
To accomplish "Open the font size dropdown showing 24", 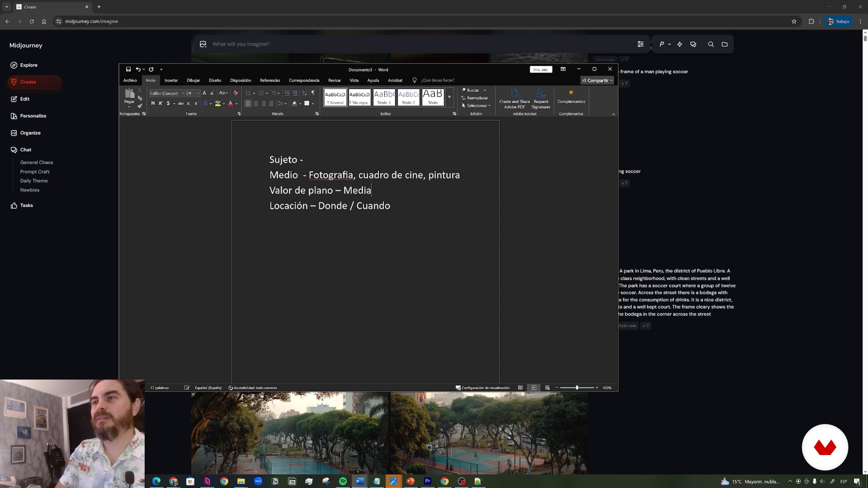I will pyautogui.click(x=198, y=93).
